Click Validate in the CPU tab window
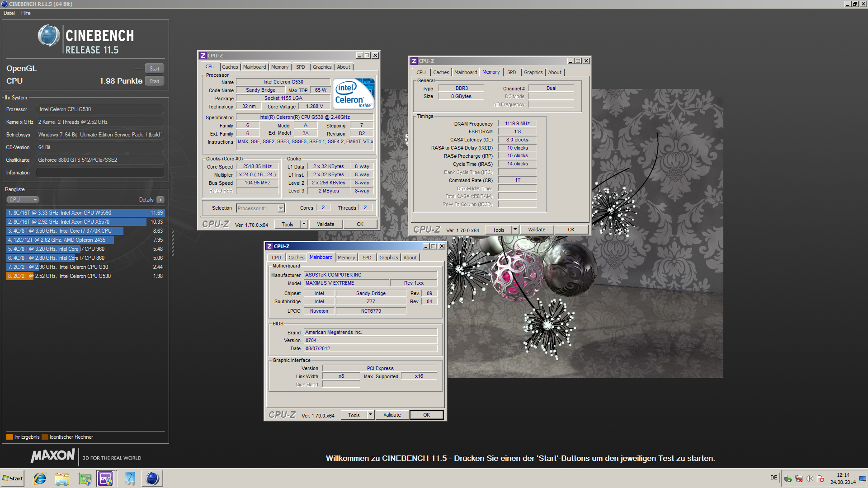This screenshot has width=868, height=488. point(325,225)
